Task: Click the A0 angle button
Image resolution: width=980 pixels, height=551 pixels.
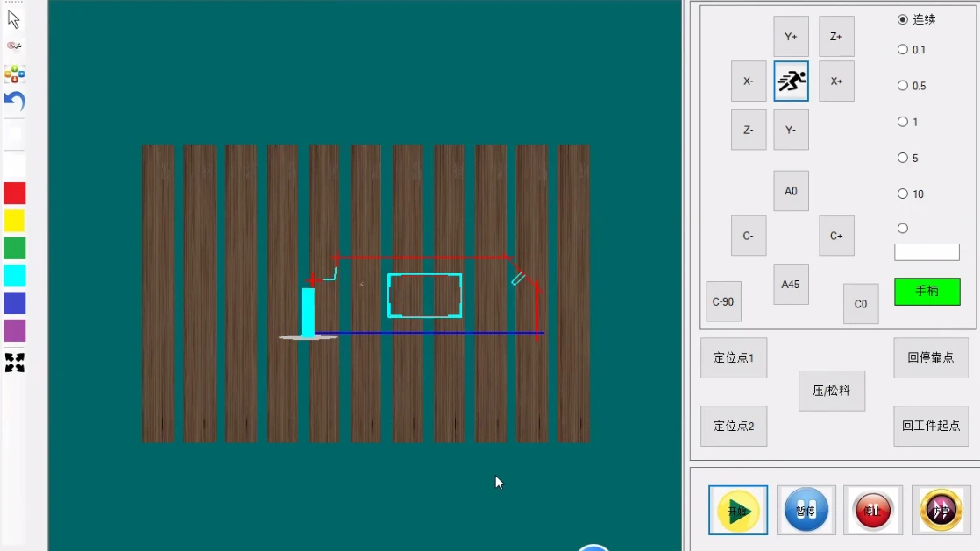Action: point(791,191)
